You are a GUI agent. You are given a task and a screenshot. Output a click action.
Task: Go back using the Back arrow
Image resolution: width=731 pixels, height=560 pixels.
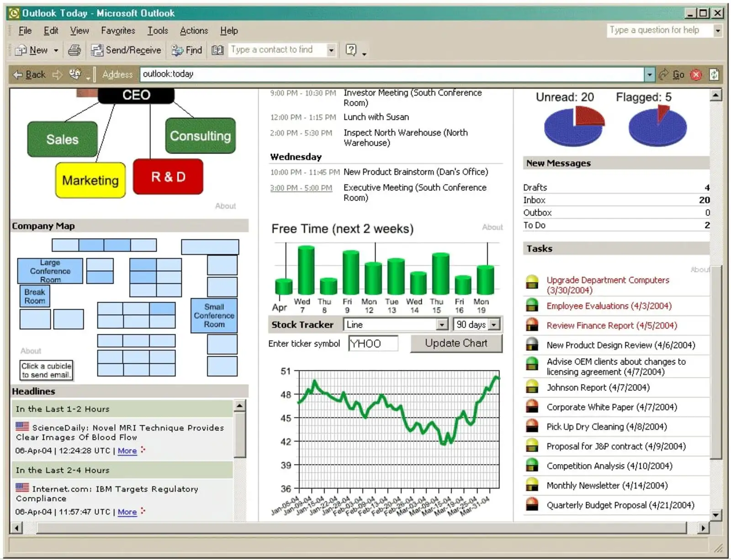tap(29, 74)
